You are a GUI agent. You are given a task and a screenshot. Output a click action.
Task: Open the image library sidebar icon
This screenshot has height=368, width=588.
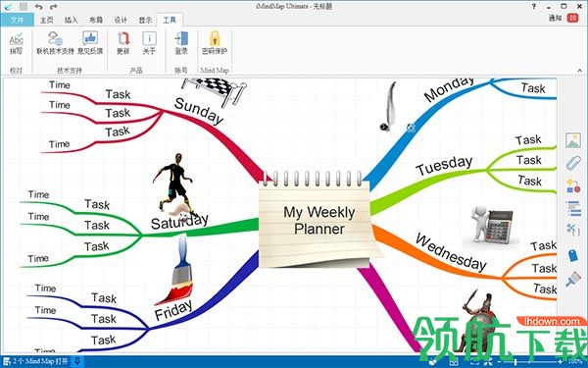click(x=573, y=140)
